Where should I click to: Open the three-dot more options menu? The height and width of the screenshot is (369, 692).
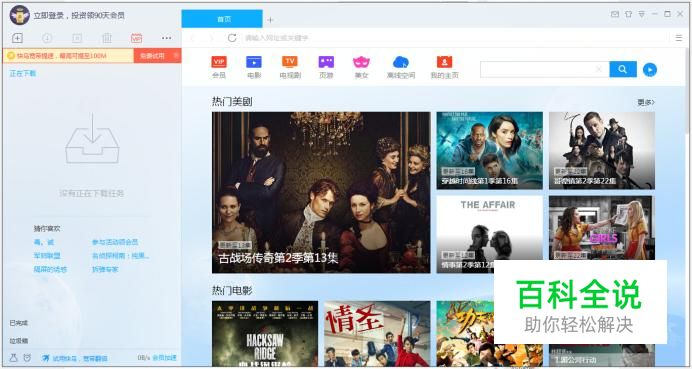[166, 38]
